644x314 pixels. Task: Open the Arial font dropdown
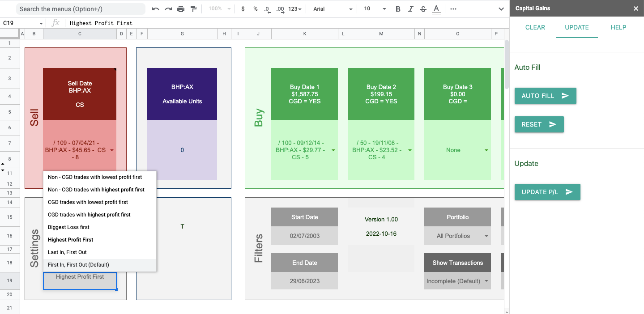[x=333, y=9]
